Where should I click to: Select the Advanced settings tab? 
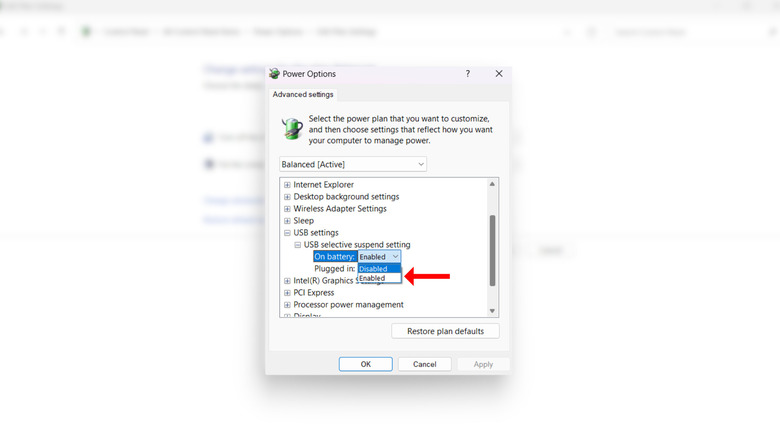pyautogui.click(x=303, y=94)
